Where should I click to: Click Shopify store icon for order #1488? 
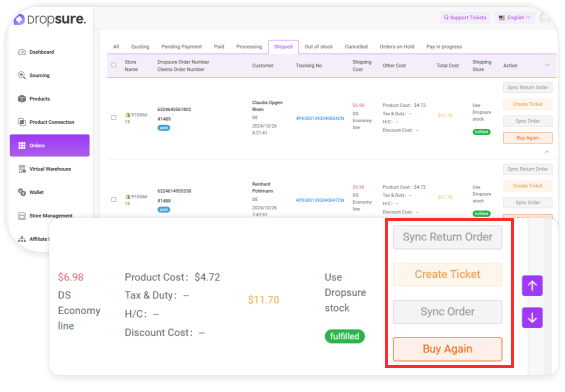click(x=128, y=197)
